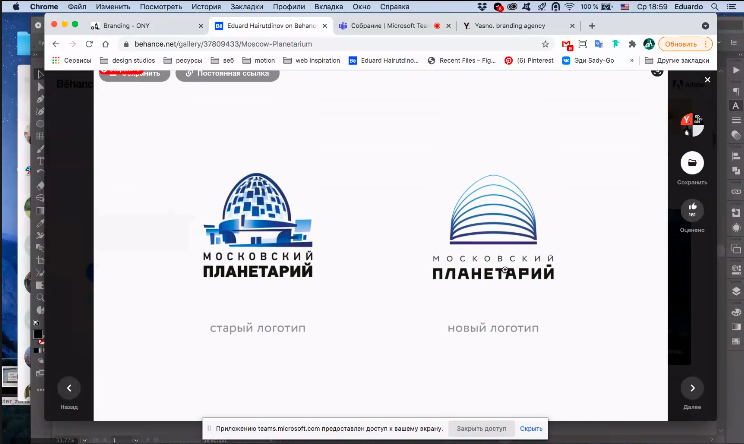744x444 pixels.
Task: Click the new Planetarium arc logo image
Action: [493, 227]
